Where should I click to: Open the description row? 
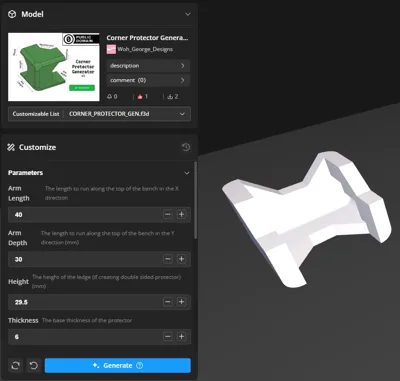148,66
